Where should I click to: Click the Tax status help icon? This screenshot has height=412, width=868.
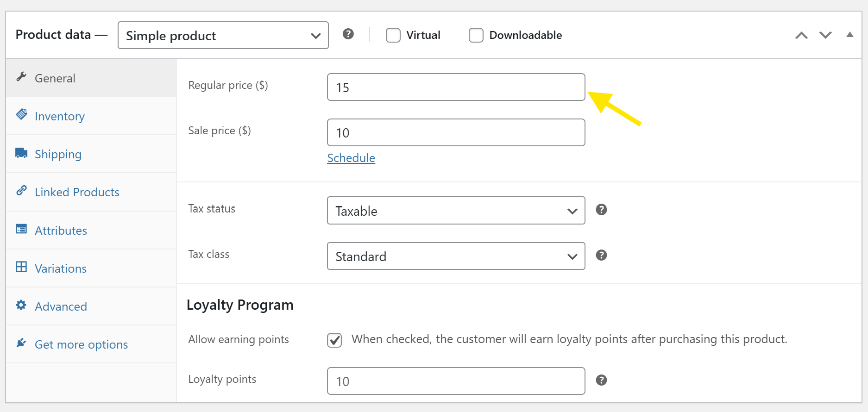pyautogui.click(x=601, y=210)
